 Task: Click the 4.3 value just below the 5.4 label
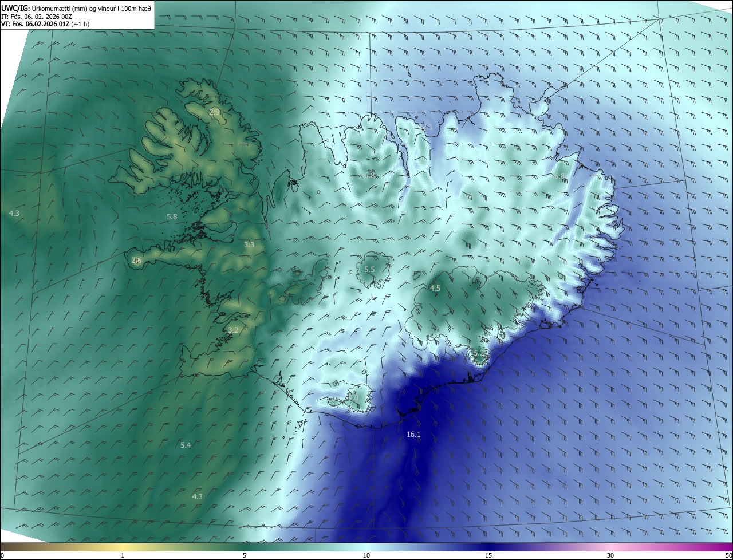(197, 496)
